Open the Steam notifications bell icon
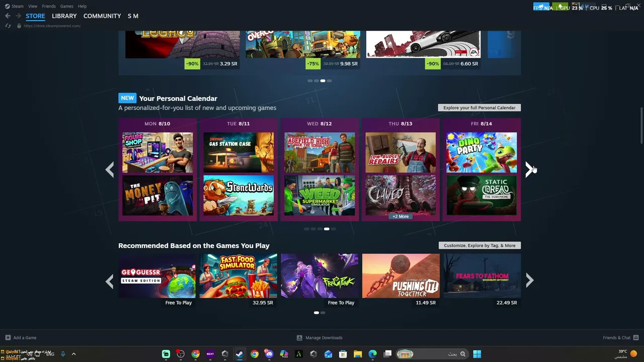The width and height of the screenshot is (644, 362). click(x=559, y=7)
